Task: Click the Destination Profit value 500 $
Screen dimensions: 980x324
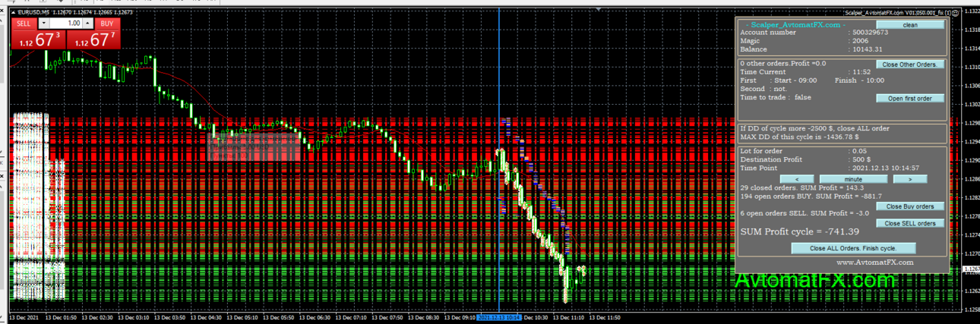Action: tap(861, 159)
